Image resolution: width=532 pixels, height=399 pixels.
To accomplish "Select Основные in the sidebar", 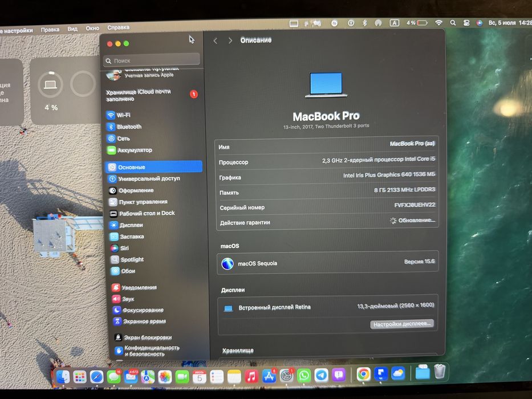I will (155, 167).
